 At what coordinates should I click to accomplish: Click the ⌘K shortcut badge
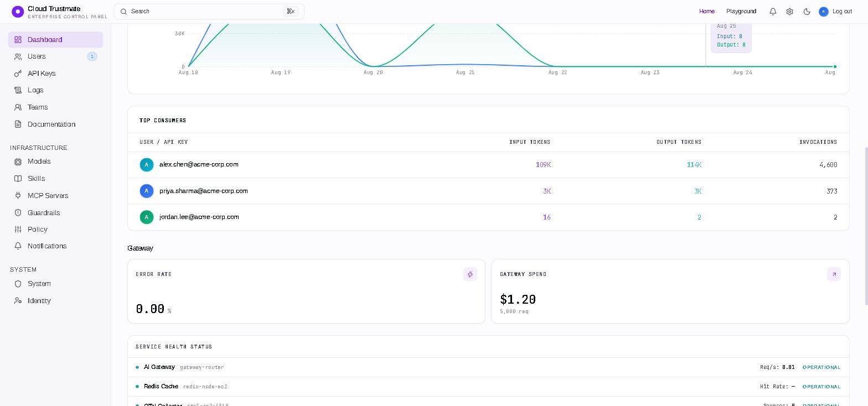click(291, 11)
